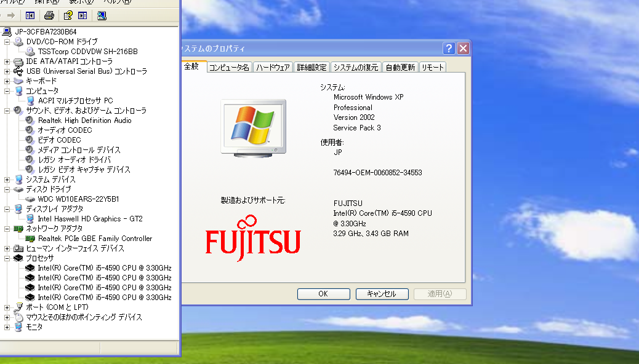Click the show/hide console tree icon
Viewport: 639px width, 364px height.
[30, 15]
